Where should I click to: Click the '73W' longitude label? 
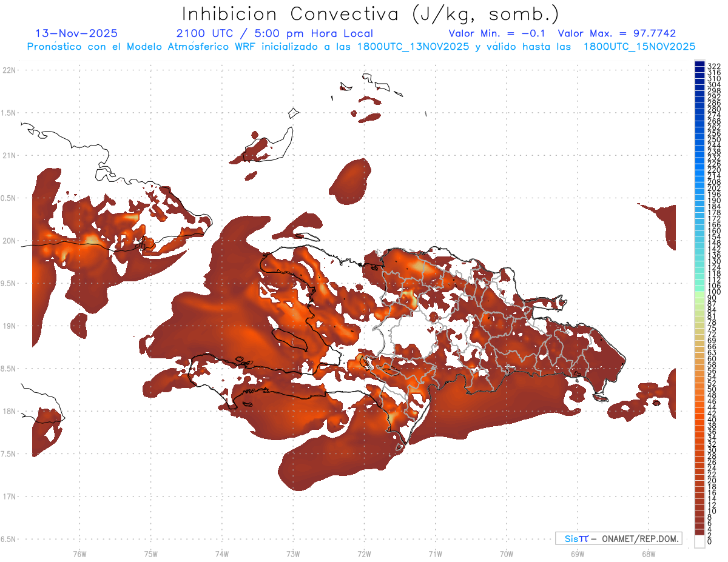point(293,554)
